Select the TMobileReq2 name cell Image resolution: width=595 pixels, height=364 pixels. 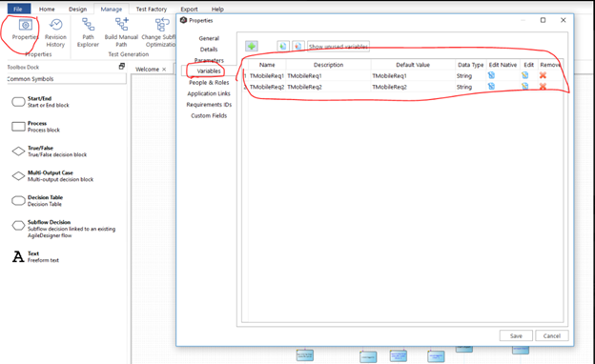[x=267, y=87]
